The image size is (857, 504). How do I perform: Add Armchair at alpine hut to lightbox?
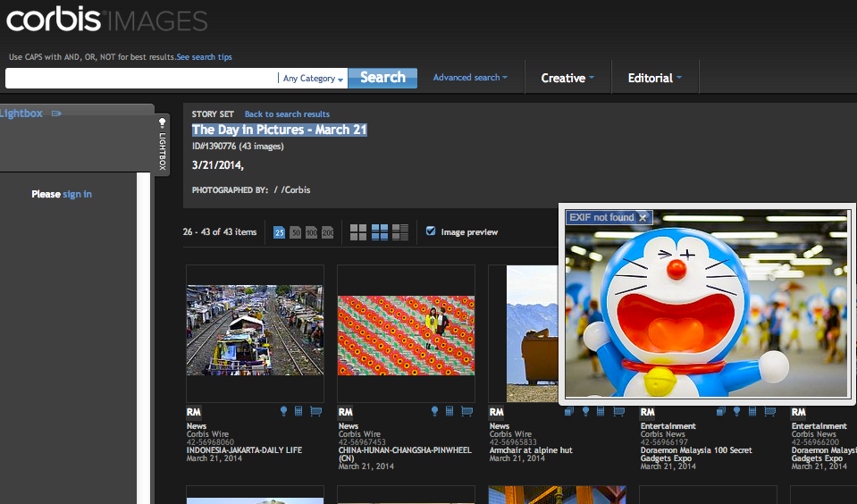pos(585,411)
